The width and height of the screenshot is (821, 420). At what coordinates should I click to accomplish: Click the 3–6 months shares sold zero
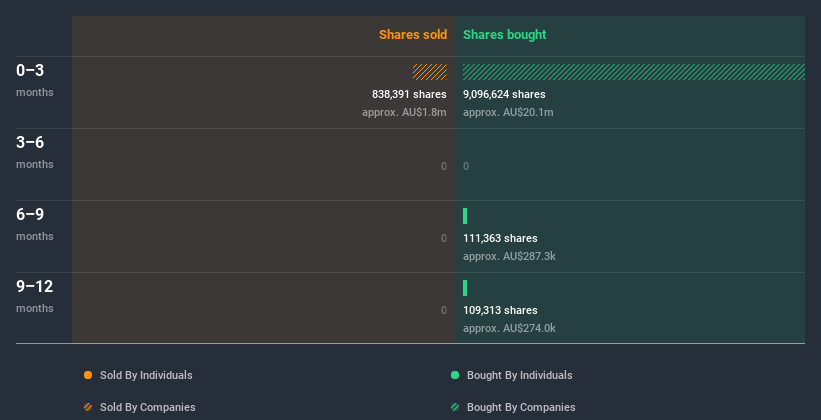click(443, 167)
